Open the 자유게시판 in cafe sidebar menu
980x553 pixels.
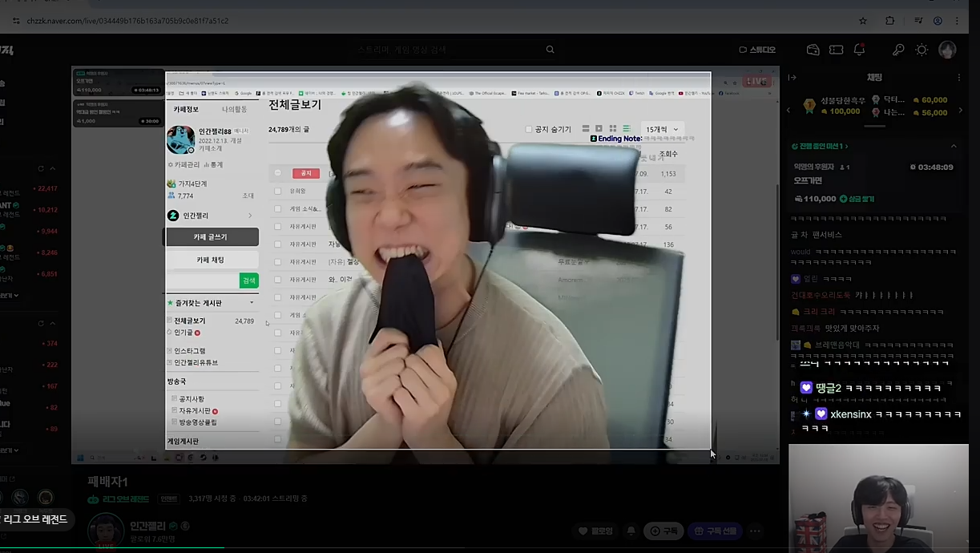(x=194, y=410)
